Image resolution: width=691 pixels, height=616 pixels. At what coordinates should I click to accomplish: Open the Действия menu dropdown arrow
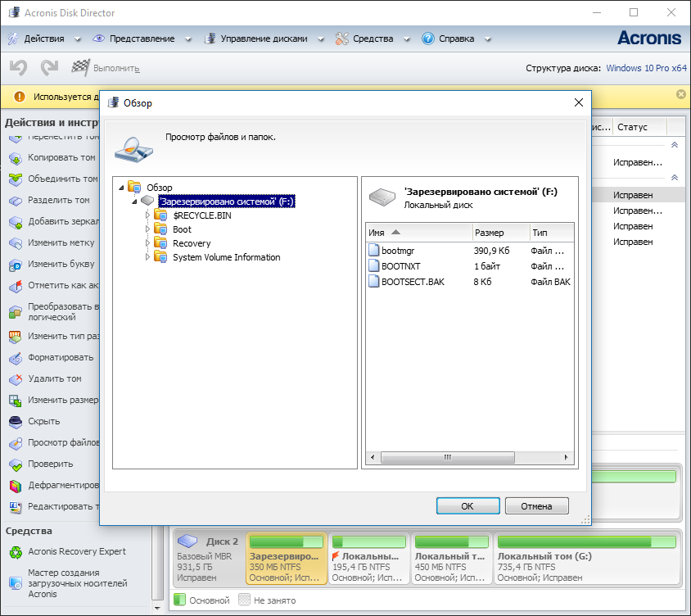[78, 39]
